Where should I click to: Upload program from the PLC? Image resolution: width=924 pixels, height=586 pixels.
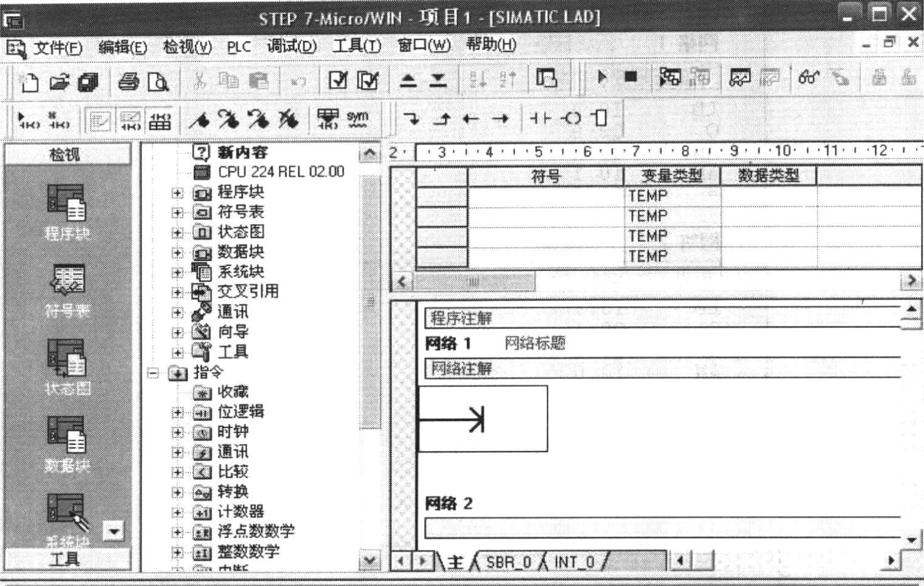tap(408, 80)
